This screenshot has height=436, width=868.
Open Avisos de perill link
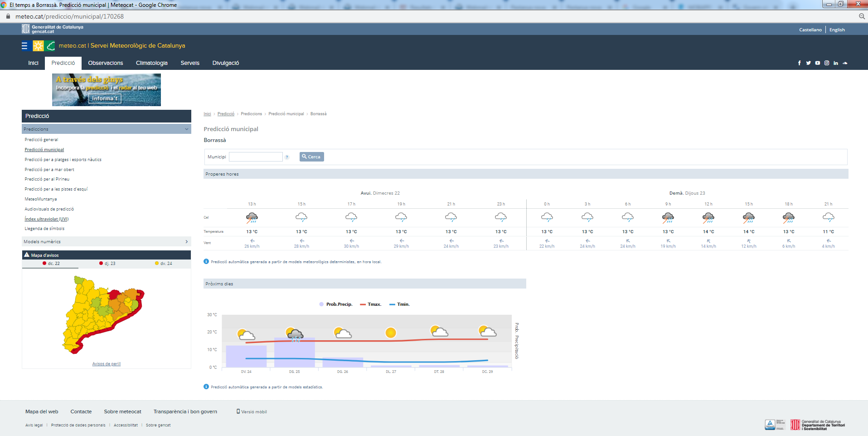pyautogui.click(x=107, y=364)
